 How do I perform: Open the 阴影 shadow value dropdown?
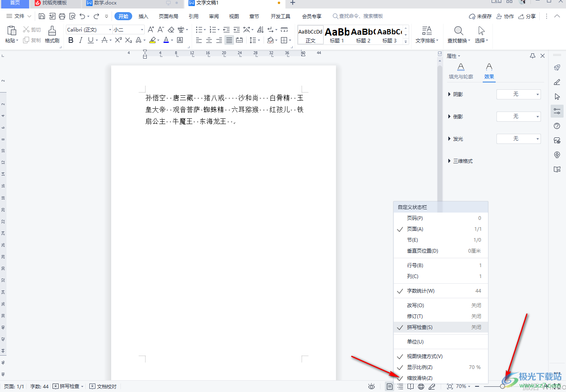pos(518,94)
